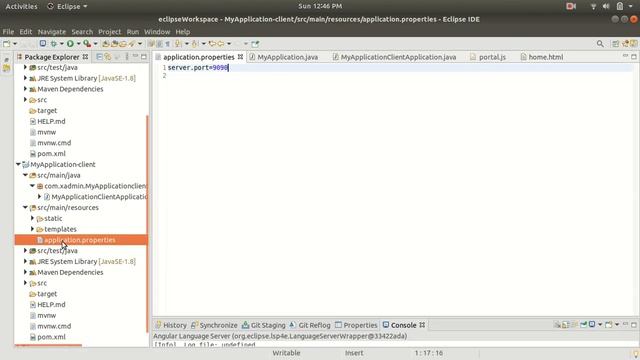The width and height of the screenshot is (640, 360).
Task: Minimize the Package Explorer view
Action: point(136,56)
